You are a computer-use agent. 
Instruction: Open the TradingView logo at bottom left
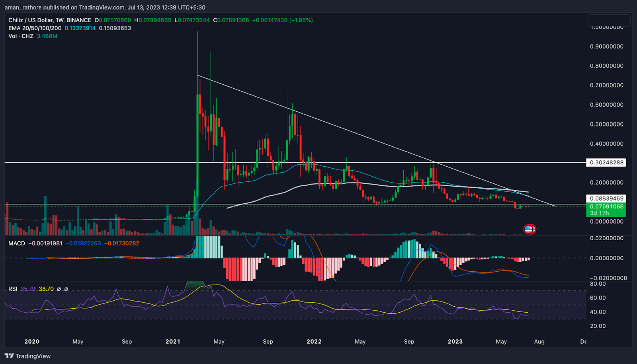click(x=28, y=356)
